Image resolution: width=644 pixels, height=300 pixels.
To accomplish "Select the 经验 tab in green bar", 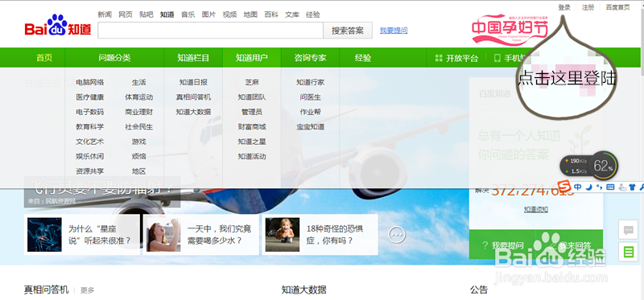I will (x=363, y=58).
